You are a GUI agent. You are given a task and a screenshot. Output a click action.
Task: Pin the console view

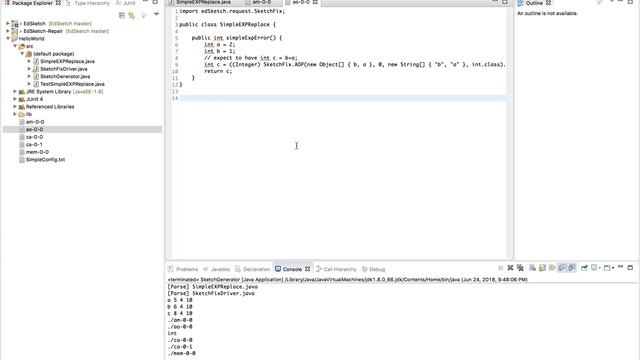tap(584, 268)
